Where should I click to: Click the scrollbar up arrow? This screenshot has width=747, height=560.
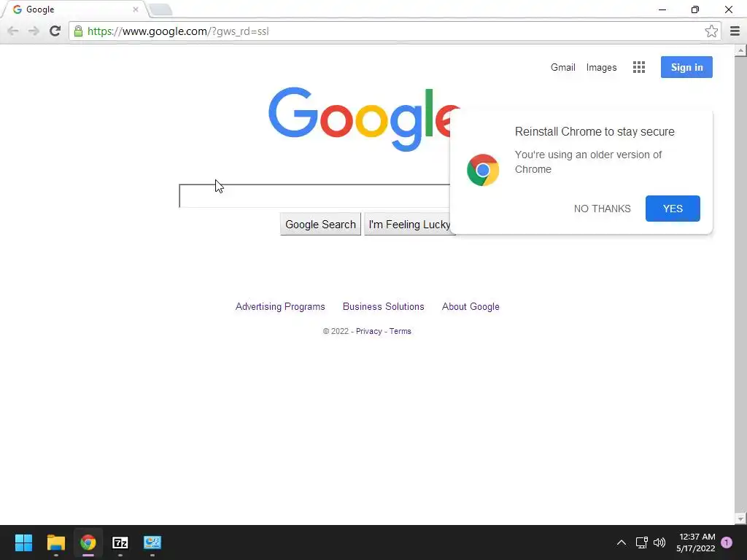click(740, 50)
